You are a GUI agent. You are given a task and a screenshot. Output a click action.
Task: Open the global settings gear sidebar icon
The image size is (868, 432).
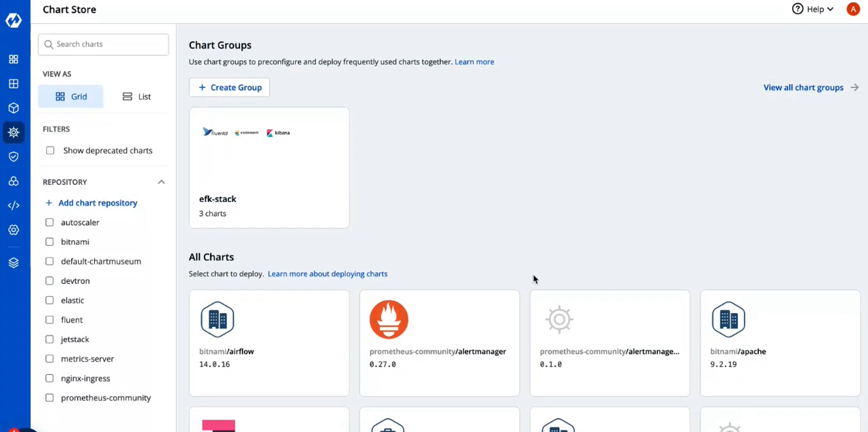pyautogui.click(x=14, y=230)
